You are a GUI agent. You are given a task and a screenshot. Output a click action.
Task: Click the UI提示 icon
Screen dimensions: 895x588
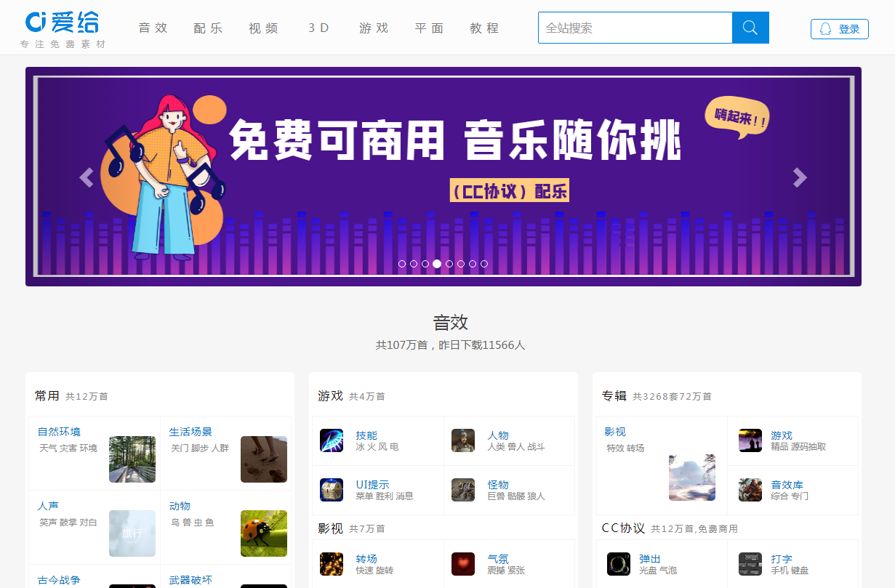332,490
